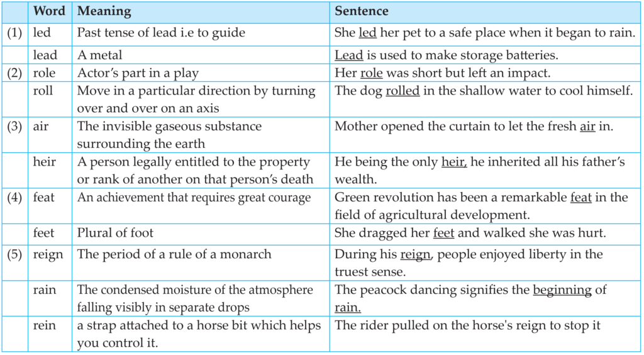Viewport: 644px width, 355px height.
Task: Click the underlined word 'beginning'
Action: (562, 291)
